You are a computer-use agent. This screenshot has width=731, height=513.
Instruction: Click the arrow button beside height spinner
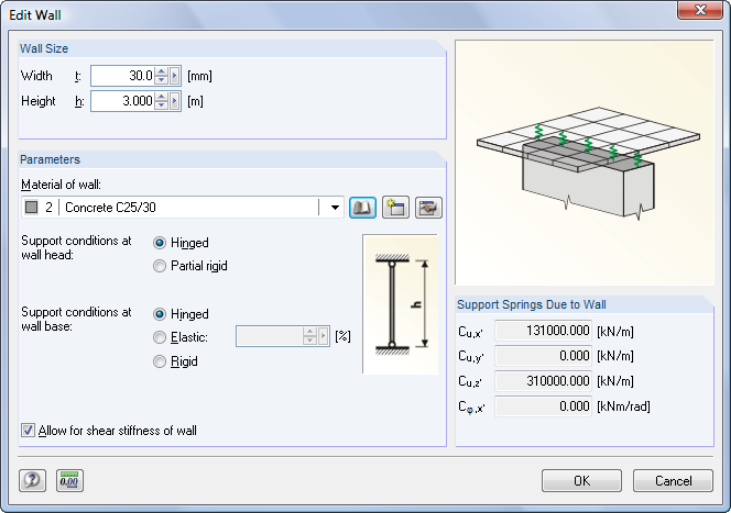(174, 101)
